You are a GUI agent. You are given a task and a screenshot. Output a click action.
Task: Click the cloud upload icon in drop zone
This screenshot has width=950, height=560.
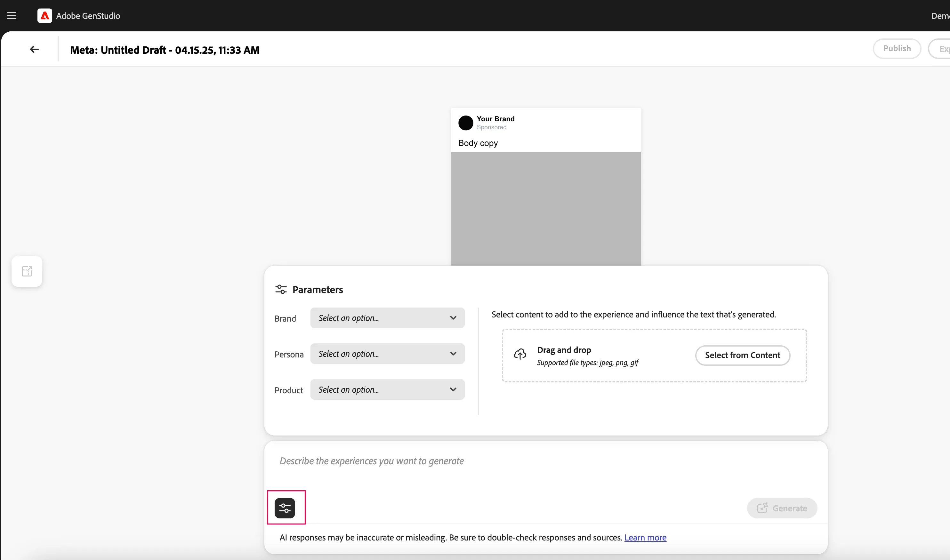coord(520,354)
